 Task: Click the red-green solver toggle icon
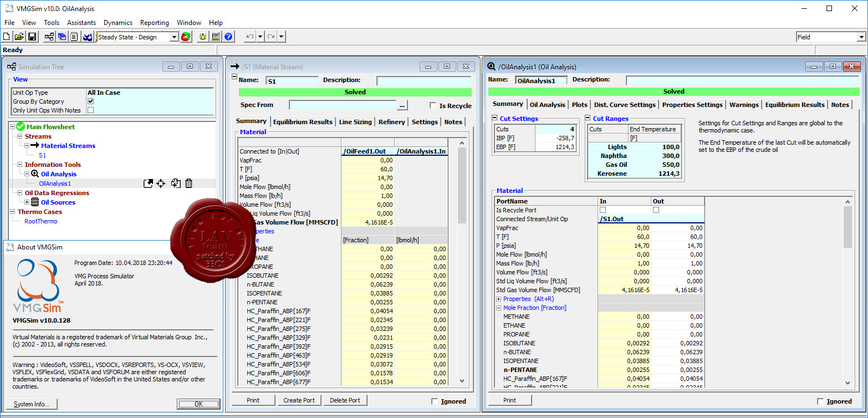pos(186,37)
